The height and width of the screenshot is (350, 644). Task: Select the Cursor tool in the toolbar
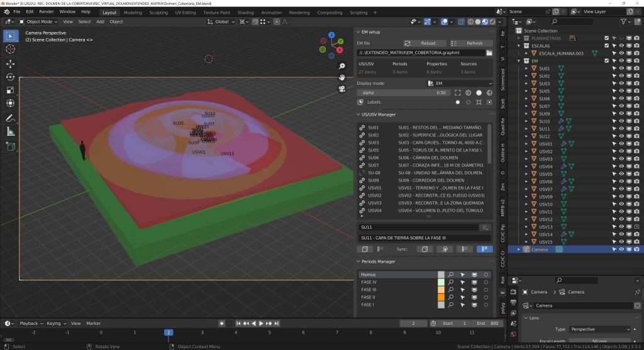[x=10, y=49]
